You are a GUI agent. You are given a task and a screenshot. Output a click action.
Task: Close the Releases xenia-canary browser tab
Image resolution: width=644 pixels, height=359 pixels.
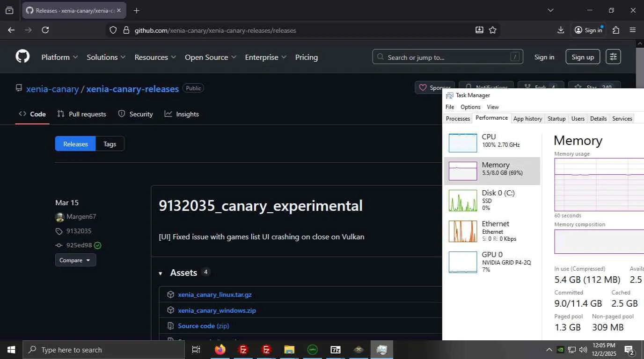click(119, 10)
